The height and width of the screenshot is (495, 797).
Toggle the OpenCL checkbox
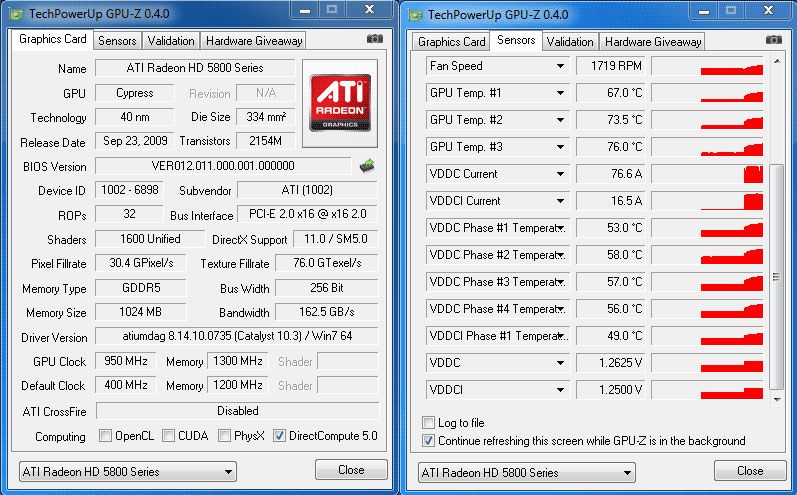click(106, 436)
